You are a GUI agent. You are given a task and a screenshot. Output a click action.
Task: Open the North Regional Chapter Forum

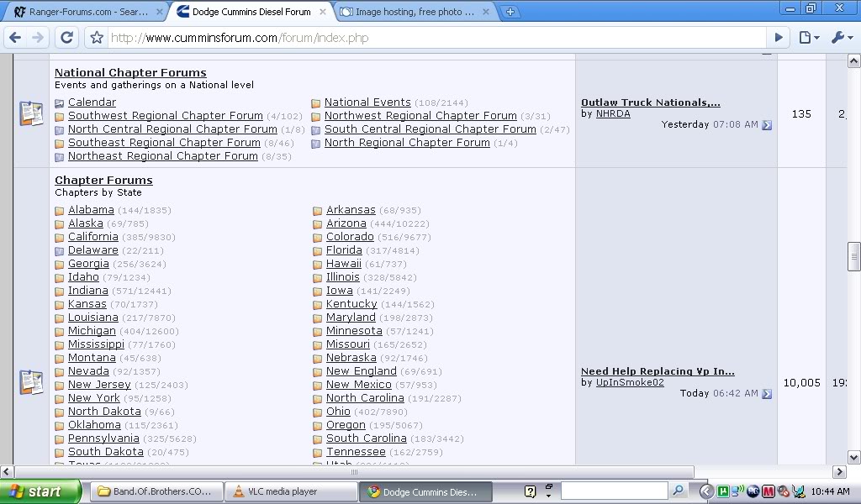coord(407,143)
